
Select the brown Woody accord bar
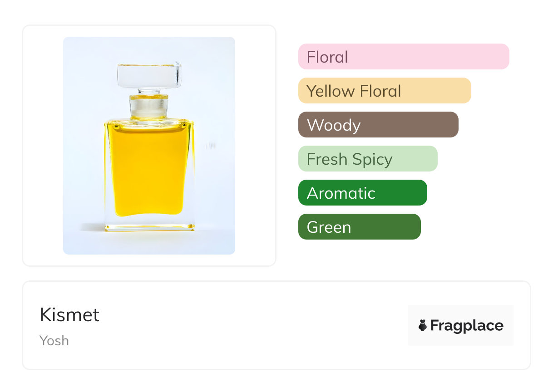coord(378,125)
